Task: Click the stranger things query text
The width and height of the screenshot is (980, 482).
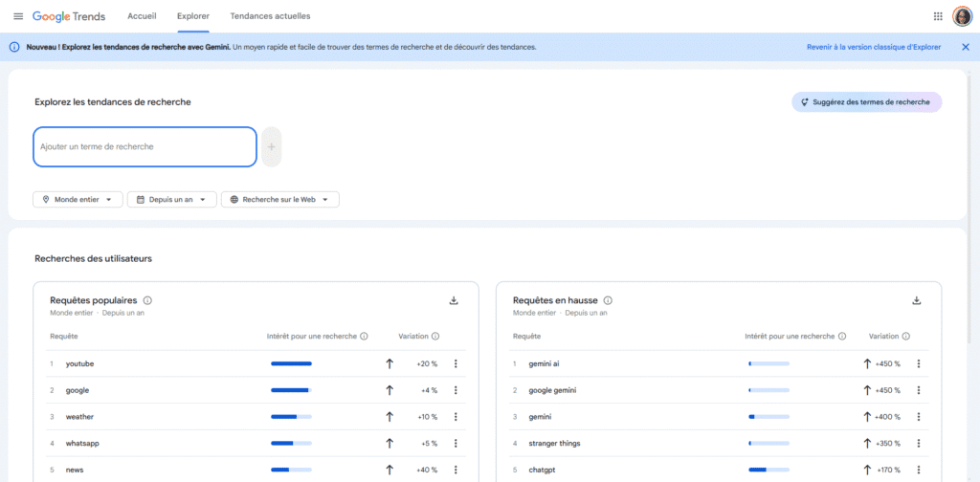Action: point(554,444)
